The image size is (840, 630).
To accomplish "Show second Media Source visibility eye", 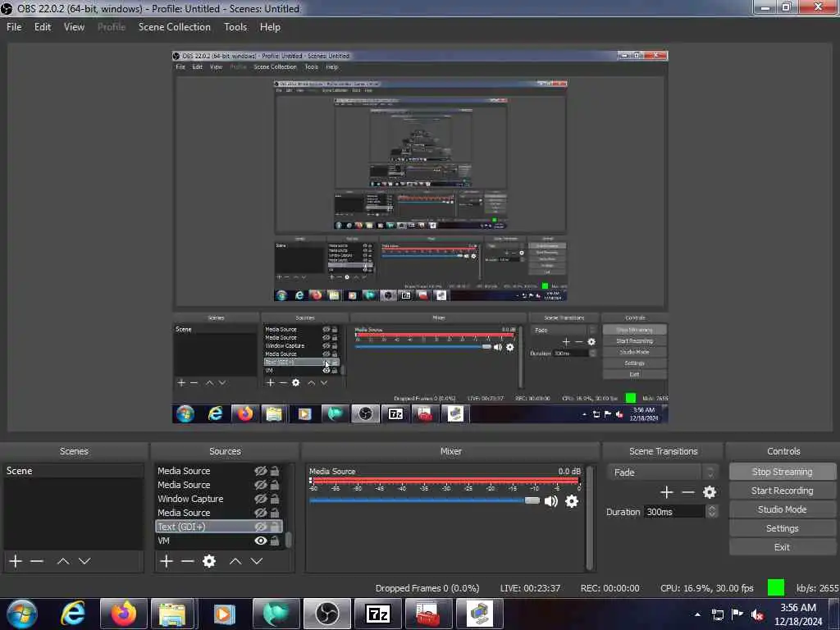I will click(x=260, y=485).
